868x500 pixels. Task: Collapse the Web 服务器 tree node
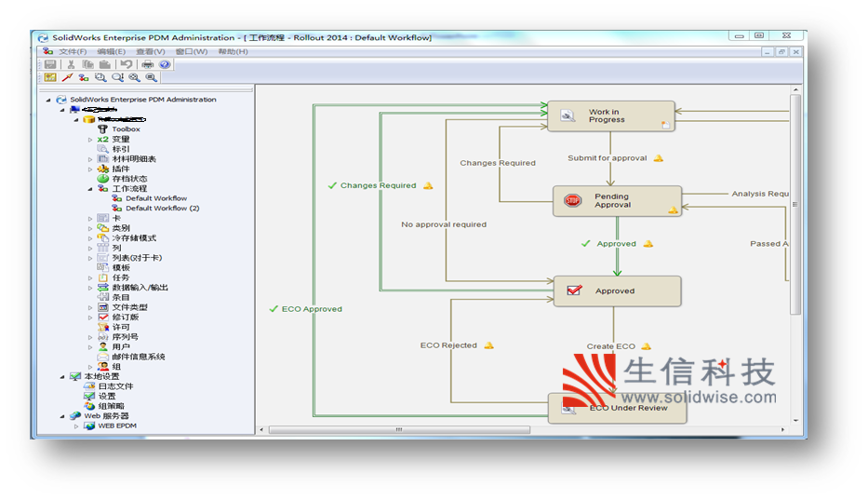(62, 416)
